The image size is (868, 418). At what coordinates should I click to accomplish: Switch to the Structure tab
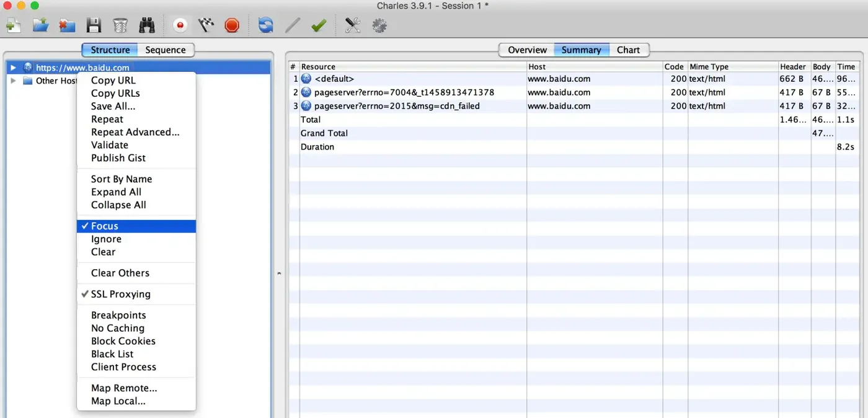(x=110, y=50)
